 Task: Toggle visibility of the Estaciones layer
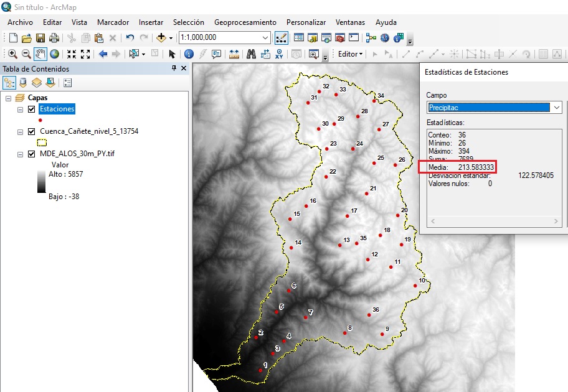tap(32, 109)
